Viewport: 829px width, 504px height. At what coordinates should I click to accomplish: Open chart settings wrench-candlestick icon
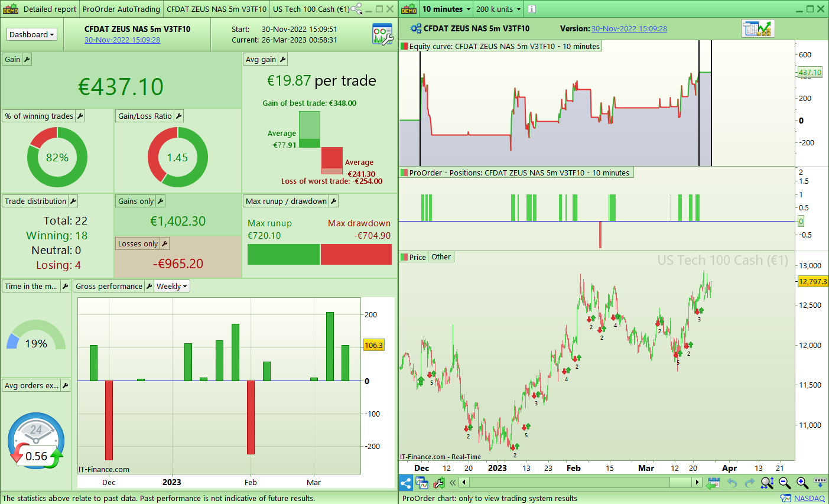438,483
